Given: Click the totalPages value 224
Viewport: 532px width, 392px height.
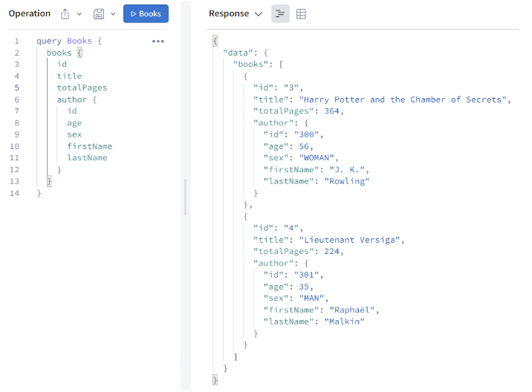Looking at the screenshot, I should [x=332, y=251].
